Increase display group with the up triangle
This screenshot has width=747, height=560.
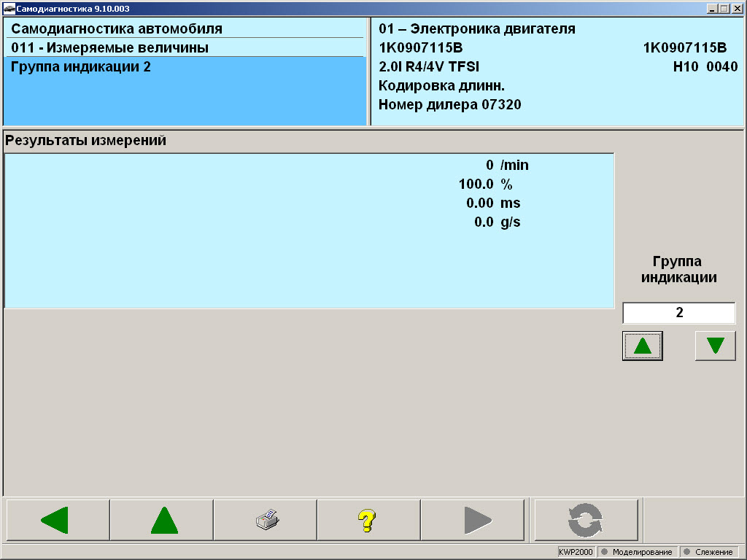[642, 345]
